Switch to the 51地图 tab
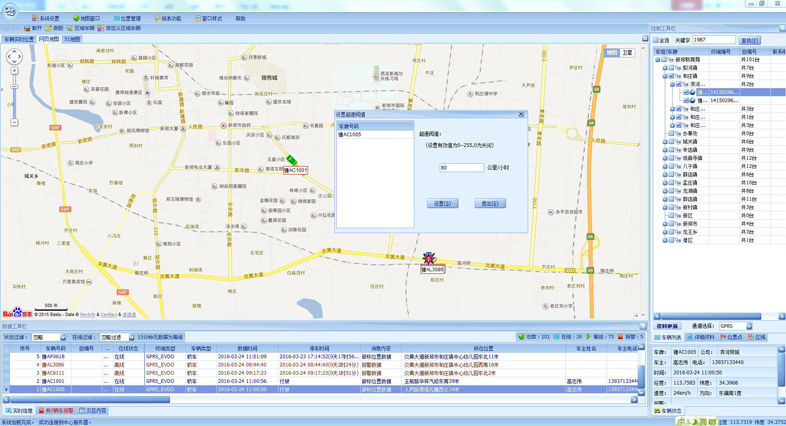This screenshot has height=426, width=786. 72,40
